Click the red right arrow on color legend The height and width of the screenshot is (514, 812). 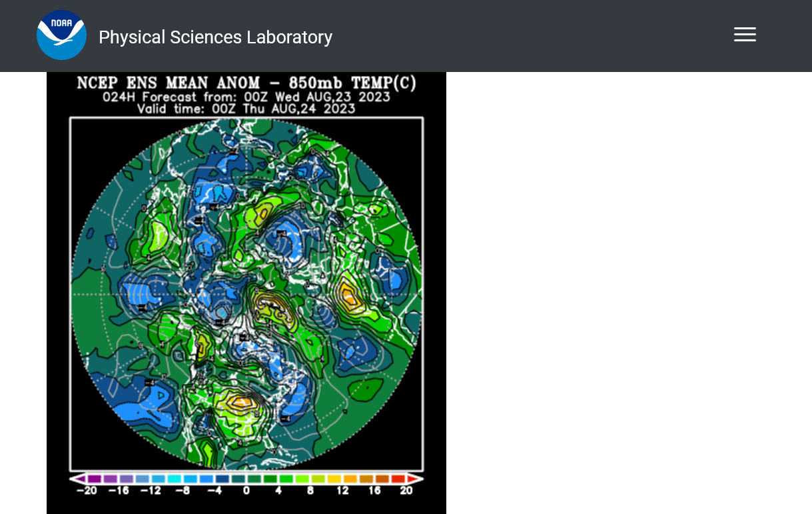coord(415,479)
